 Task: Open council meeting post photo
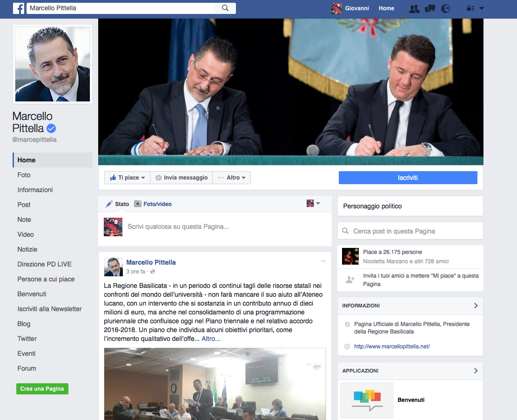pos(215,384)
